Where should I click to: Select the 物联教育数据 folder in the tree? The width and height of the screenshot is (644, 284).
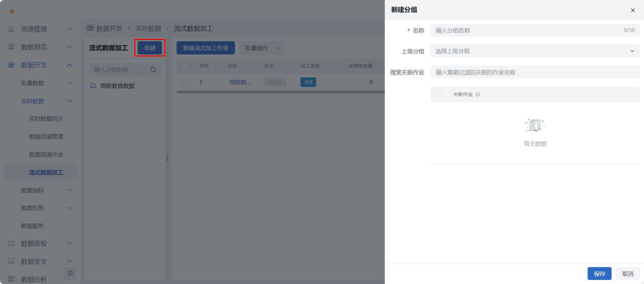[x=117, y=86]
